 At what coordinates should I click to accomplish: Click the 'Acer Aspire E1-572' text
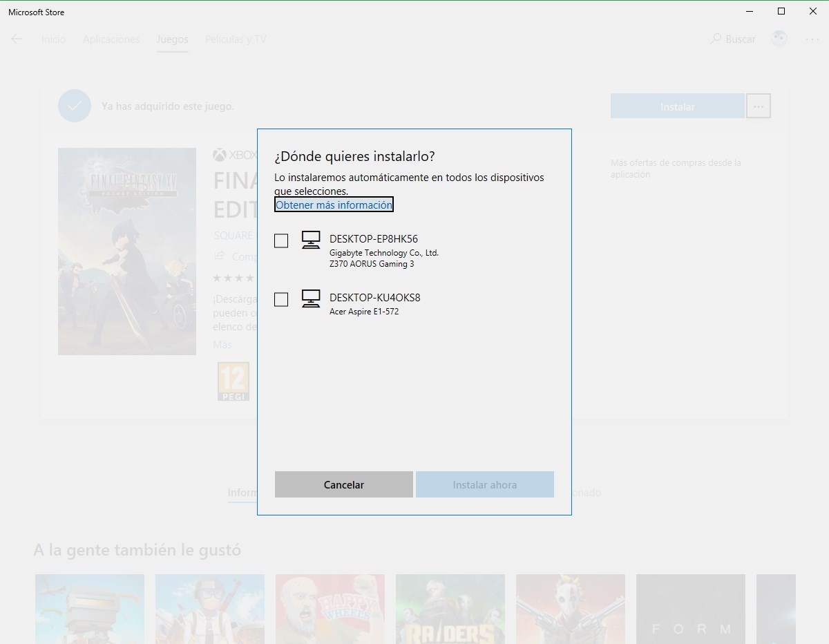[x=364, y=312]
